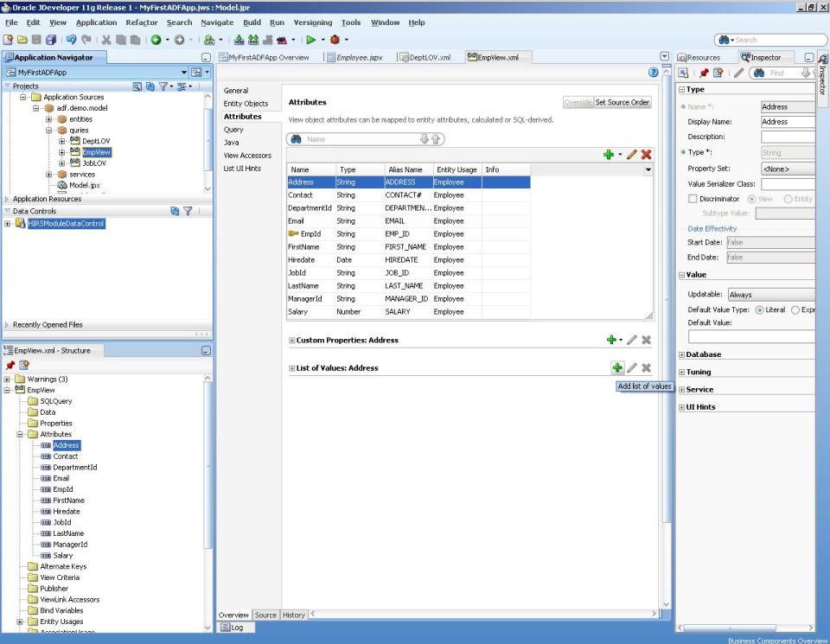Click the Undo toolbar icon
The width and height of the screenshot is (830, 644).
coord(73,39)
